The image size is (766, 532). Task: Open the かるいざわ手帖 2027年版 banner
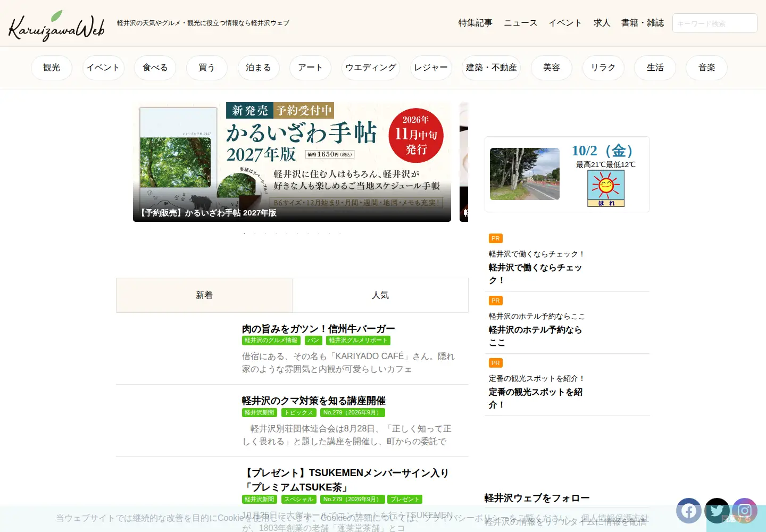[292, 162]
